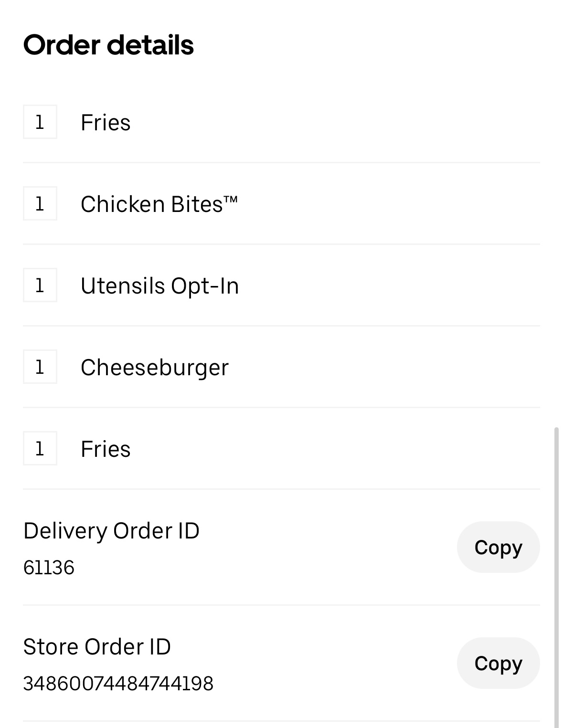This screenshot has height=728, width=563.
Task: Click the scrollbar track above the thumb
Action: (556, 215)
